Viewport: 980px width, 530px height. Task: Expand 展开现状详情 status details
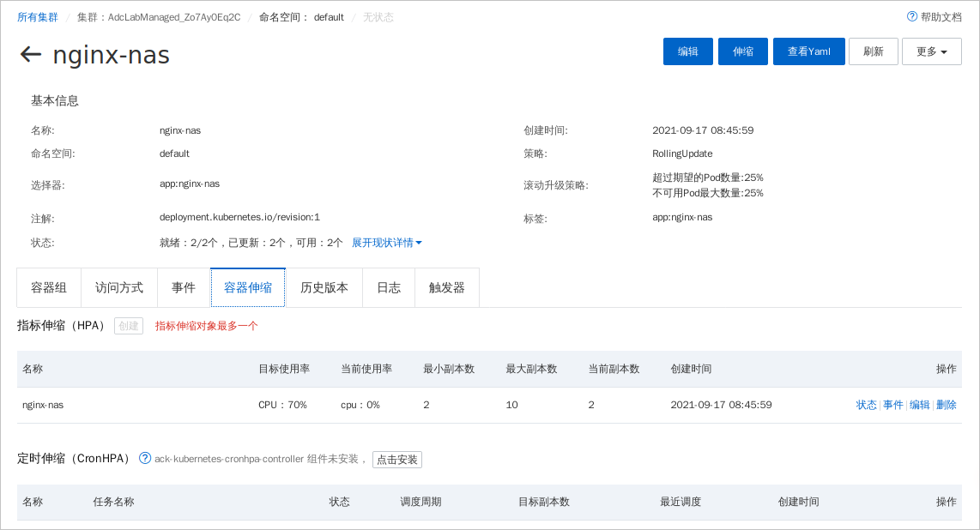click(387, 242)
